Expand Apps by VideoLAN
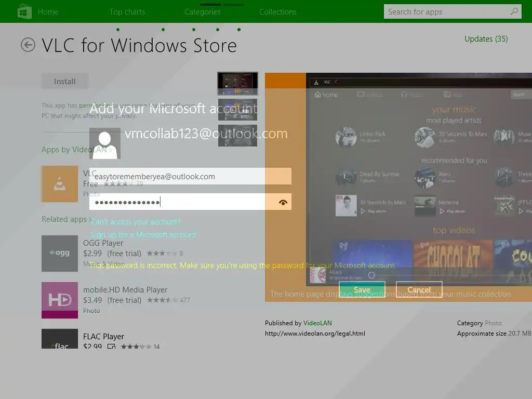 point(76,150)
